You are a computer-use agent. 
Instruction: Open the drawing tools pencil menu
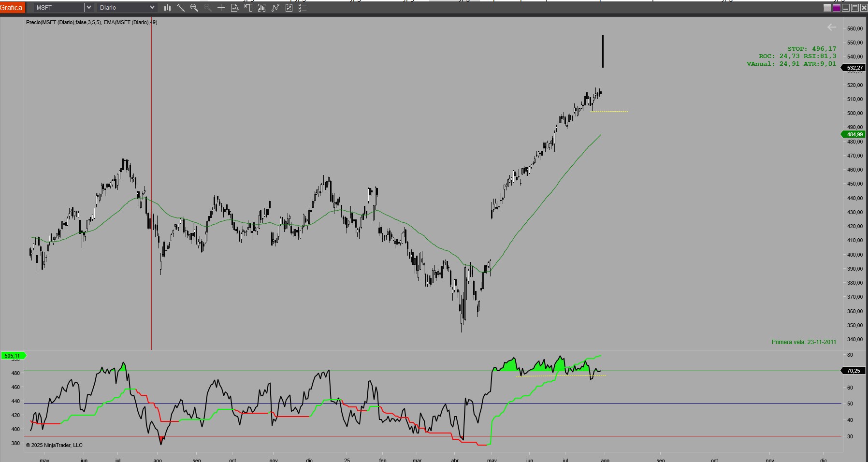pos(181,8)
